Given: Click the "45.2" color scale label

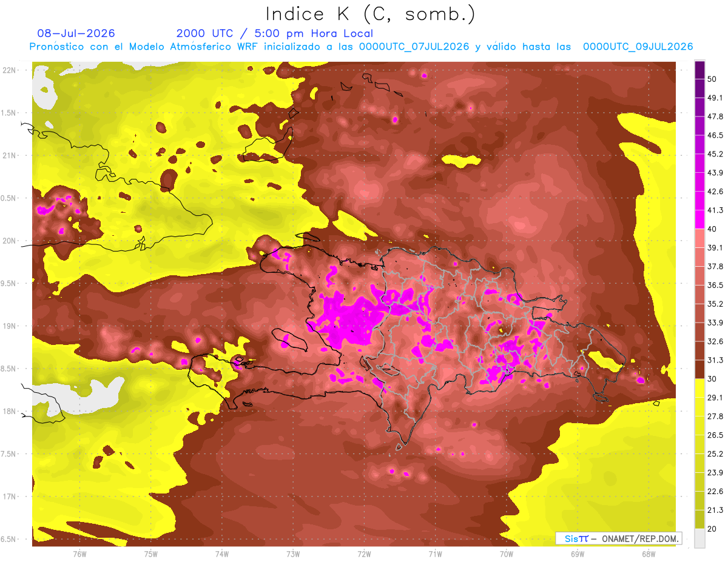Looking at the screenshot, I should [715, 154].
